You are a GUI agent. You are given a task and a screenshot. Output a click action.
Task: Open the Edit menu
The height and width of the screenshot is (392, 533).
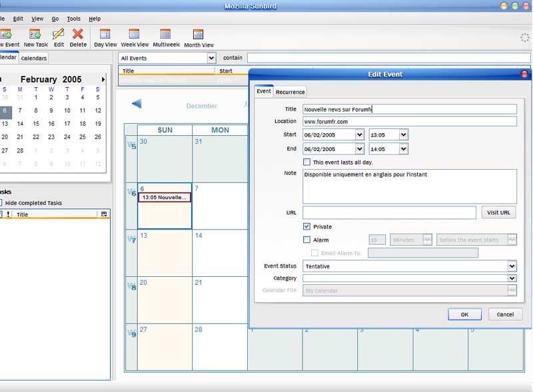(18, 19)
